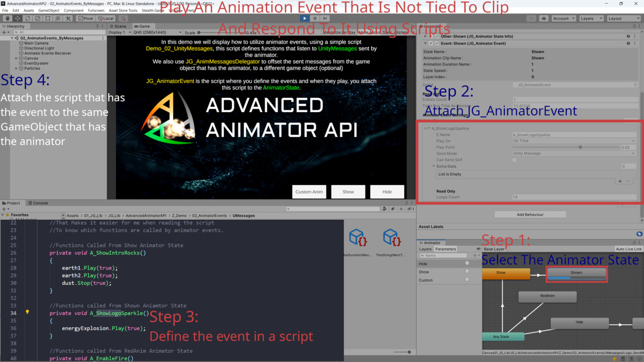Image resolution: width=644 pixels, height=362 pixels.
Task: Select the Hand tool in the toolbar
Action: pos(7,18)
